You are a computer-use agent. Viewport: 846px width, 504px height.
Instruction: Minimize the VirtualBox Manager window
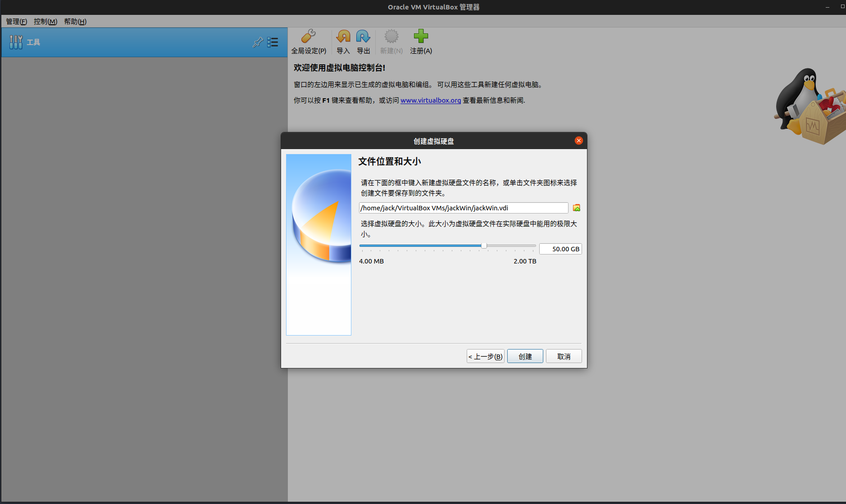tap(828, 7)
